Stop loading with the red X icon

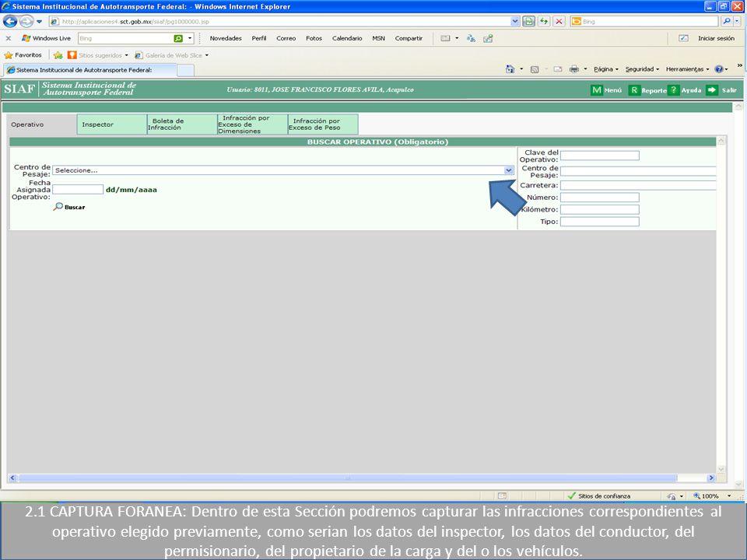coord(559,22)
